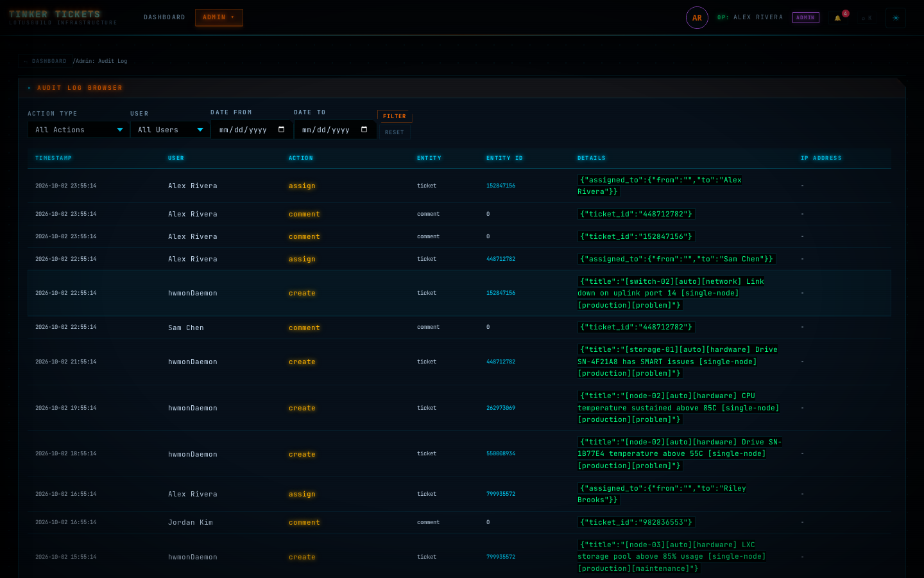Click timestamp 2026-10-02 21:55:14
The image size is (924, 578).
coord(66,362)
